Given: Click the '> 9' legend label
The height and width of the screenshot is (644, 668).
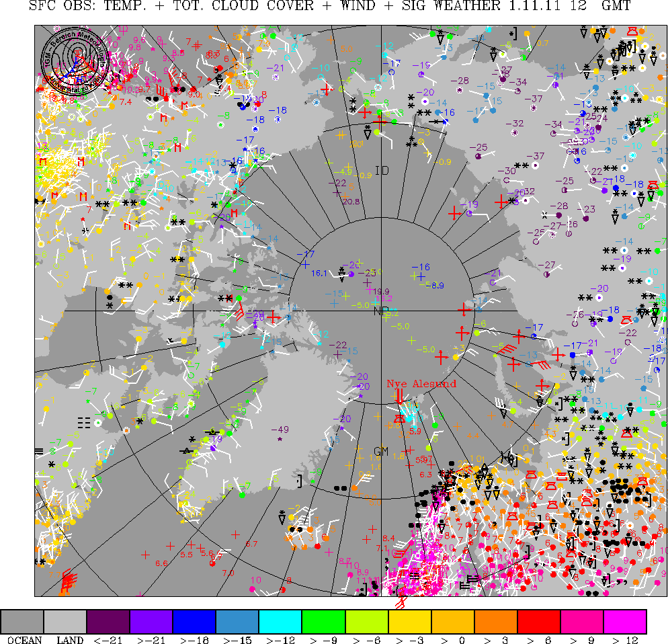Looking at the screenshot, I should point(582,640).
